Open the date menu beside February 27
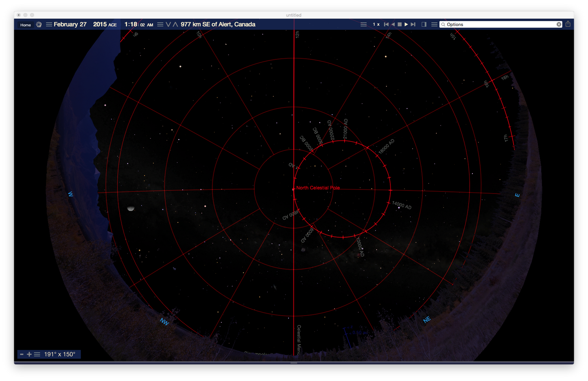Screen dimensions: 588x381 pos(49,24)
